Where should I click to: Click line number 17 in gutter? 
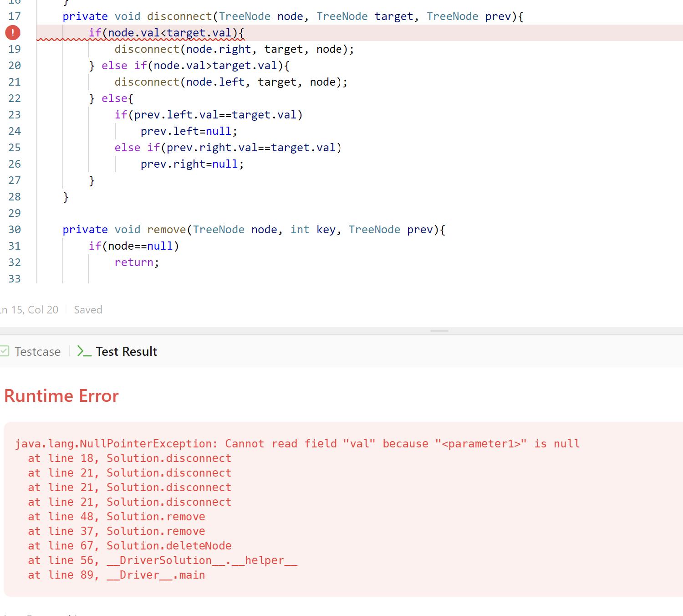(15, 16)
